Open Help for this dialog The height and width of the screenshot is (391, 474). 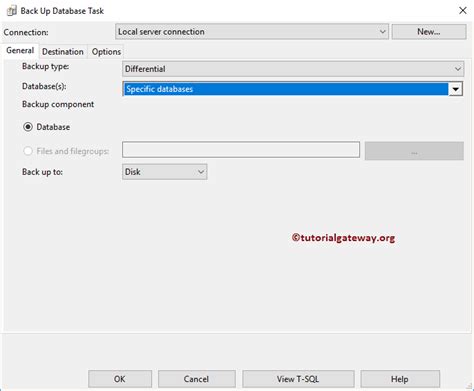pyautogui.click(x=400, y=379)
